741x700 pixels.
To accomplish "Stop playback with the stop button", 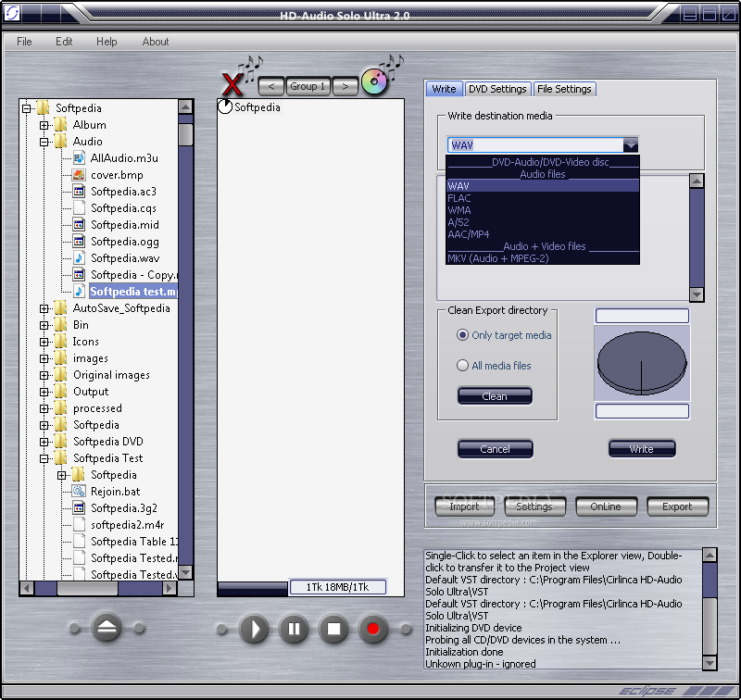I will point(333,629).
